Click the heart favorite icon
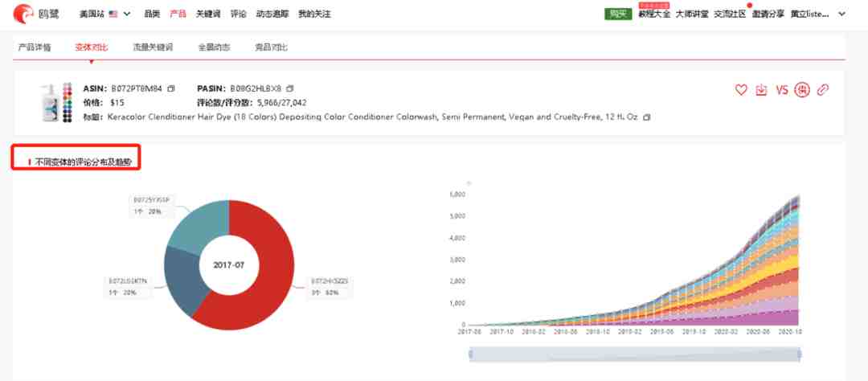 pyautogui.click(x=741, y=90)
